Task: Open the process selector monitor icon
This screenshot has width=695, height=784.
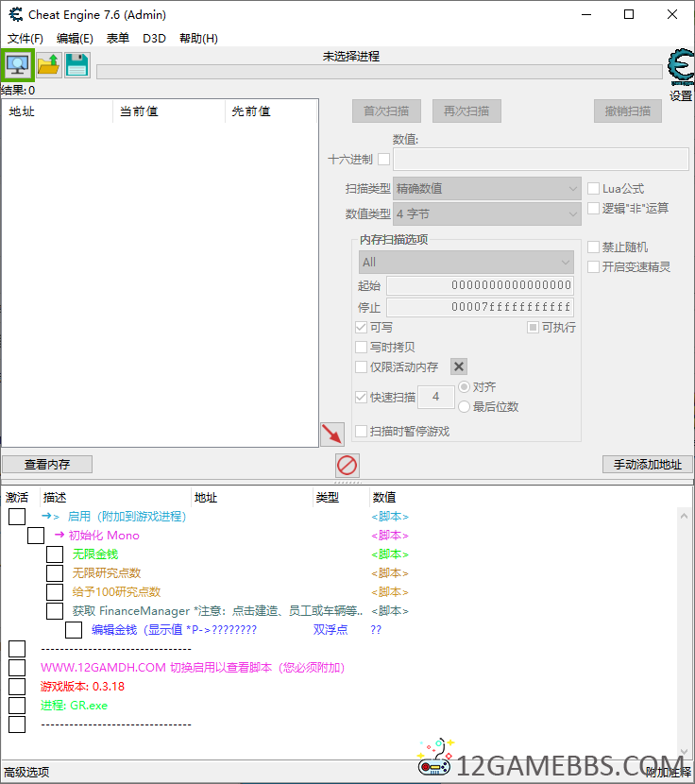Action: point(18,65)
